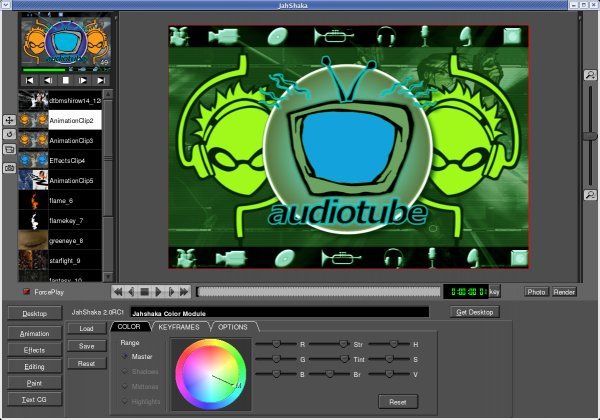The image size is (600, 420).
Task: Open the Text CG module
Action: (34, 399)
